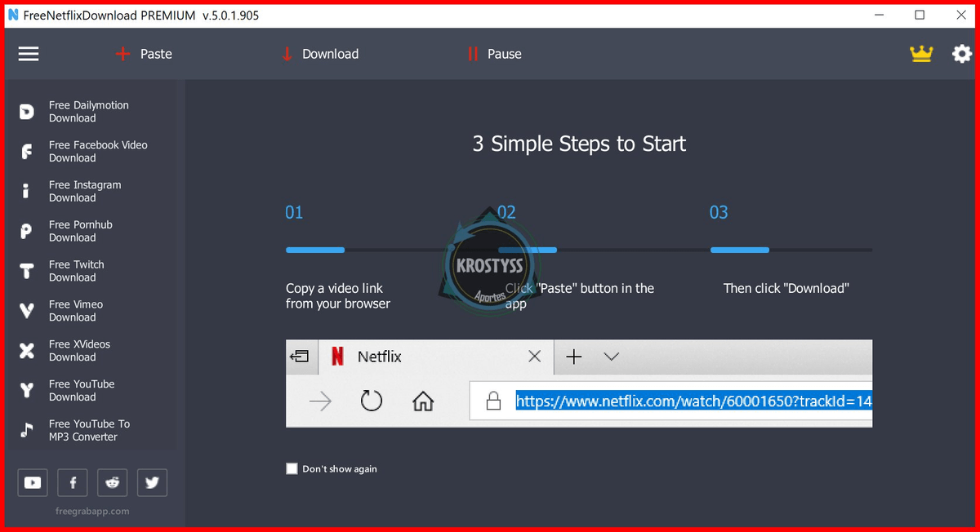
Task: Open the settings gear
Action: pyautogui.click(x=961, y=54)
